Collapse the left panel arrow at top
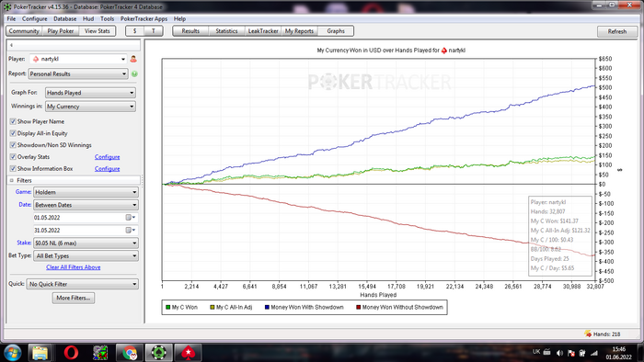Image resolution: width=644 pixels, height=362 pixels. pyautogui.click(x=11, y=45)
